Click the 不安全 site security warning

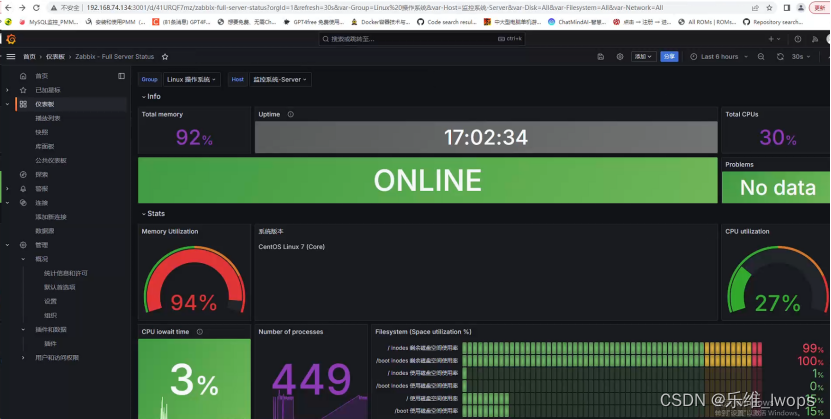click(x=66, y=7)
